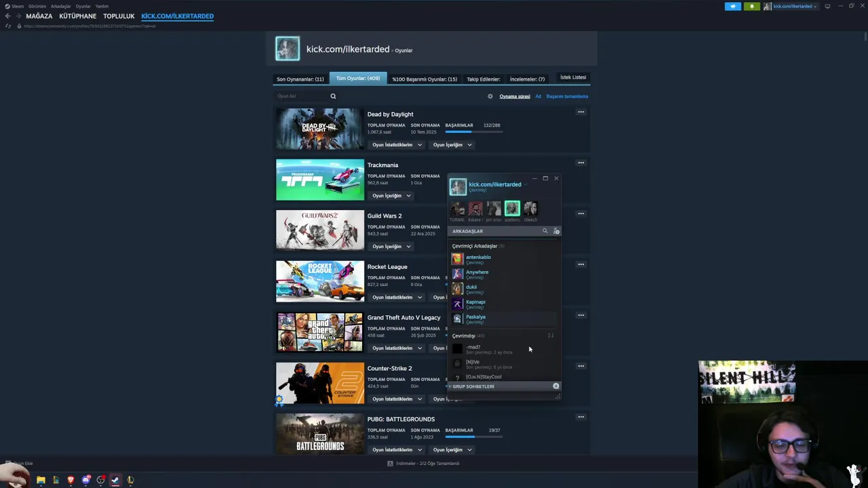Open the profile avatar in page header
Screen dimensions: 868x488
point(288,49)
